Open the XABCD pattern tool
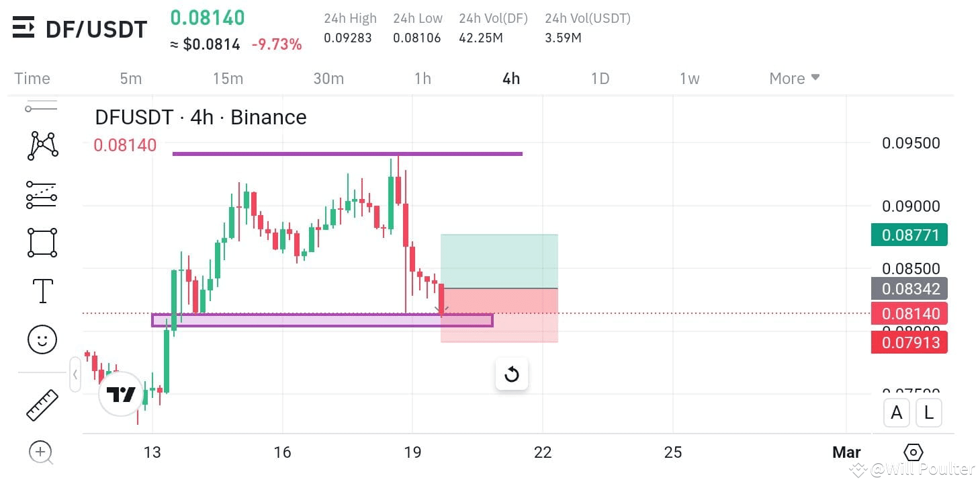The width and height of the screenshot is (980, 484). tap(42, 145)
